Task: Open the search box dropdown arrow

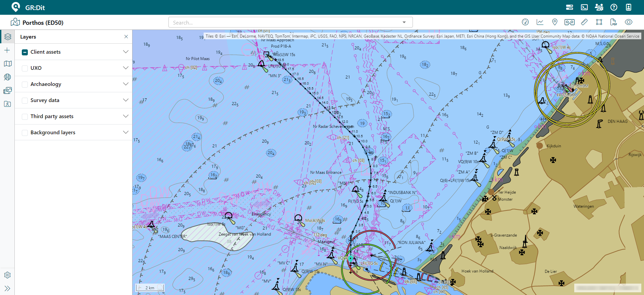Action: click(404, 22)
